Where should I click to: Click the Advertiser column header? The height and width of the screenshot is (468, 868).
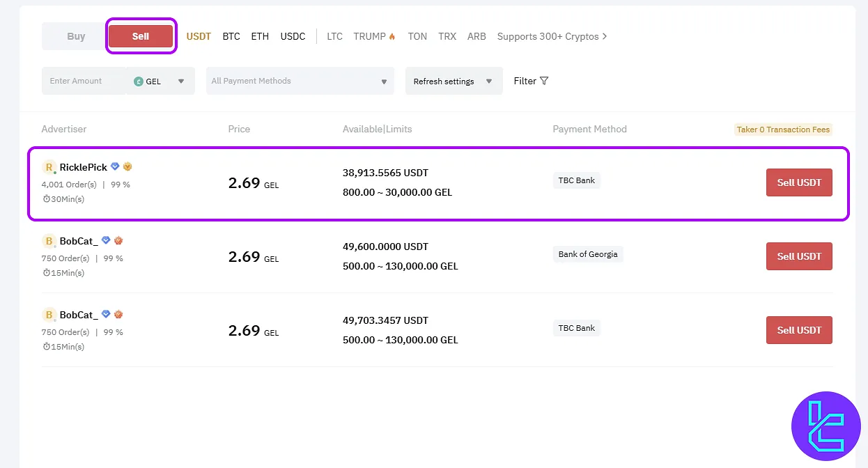click(64, 129)
